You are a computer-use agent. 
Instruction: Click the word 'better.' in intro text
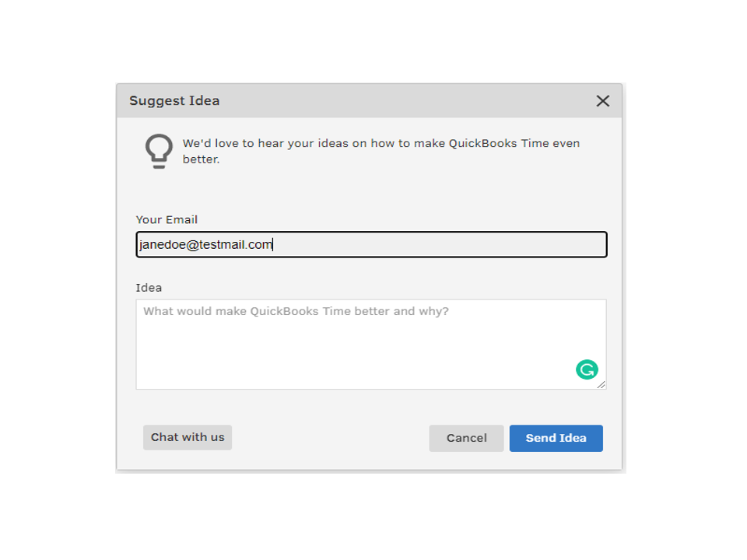coord(202,159)
